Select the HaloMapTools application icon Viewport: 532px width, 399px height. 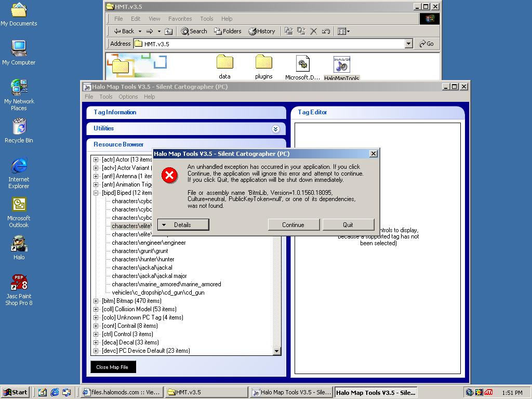[x=341, y=68]
